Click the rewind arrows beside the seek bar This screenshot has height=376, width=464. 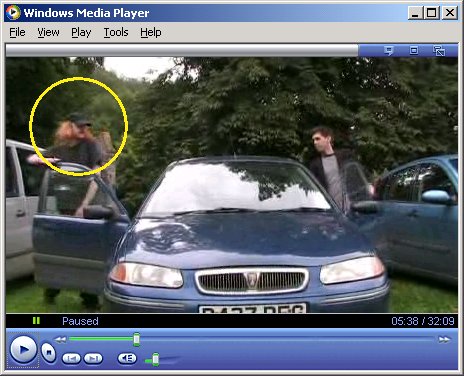[x=60, y=340]
